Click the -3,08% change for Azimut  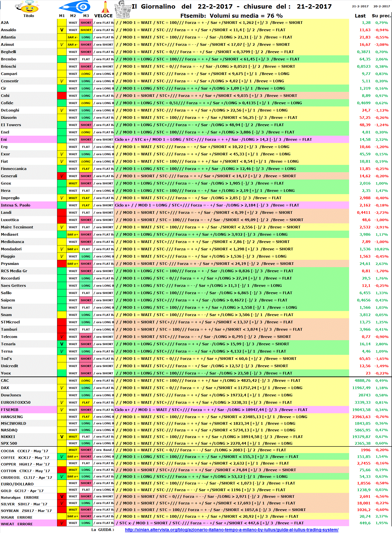pyautogui.click(x=382, y=44)
